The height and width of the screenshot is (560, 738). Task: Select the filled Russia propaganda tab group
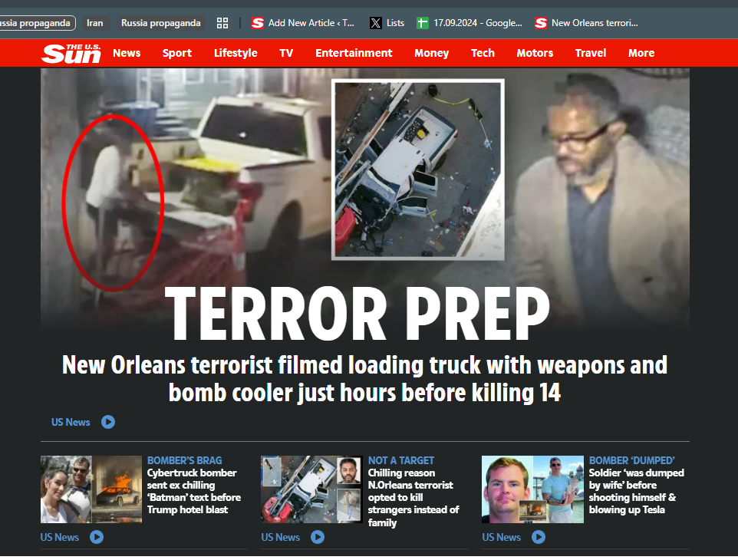click(161, 23)
